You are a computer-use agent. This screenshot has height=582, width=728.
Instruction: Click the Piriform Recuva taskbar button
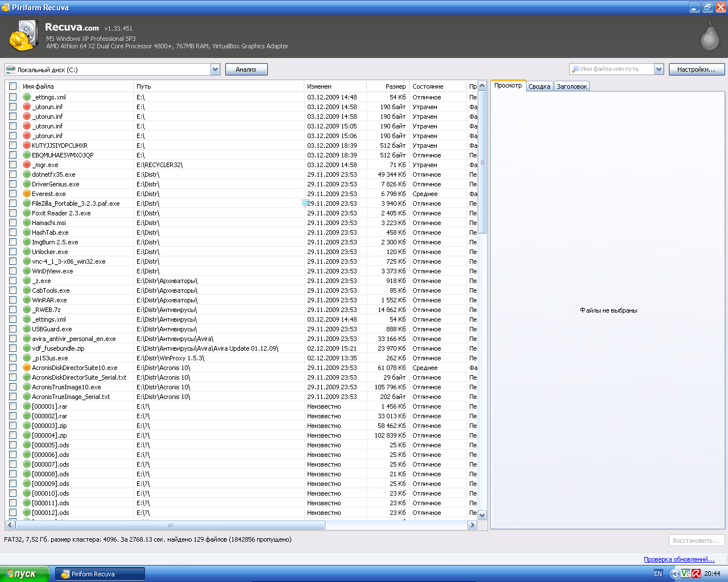(100, 574)
